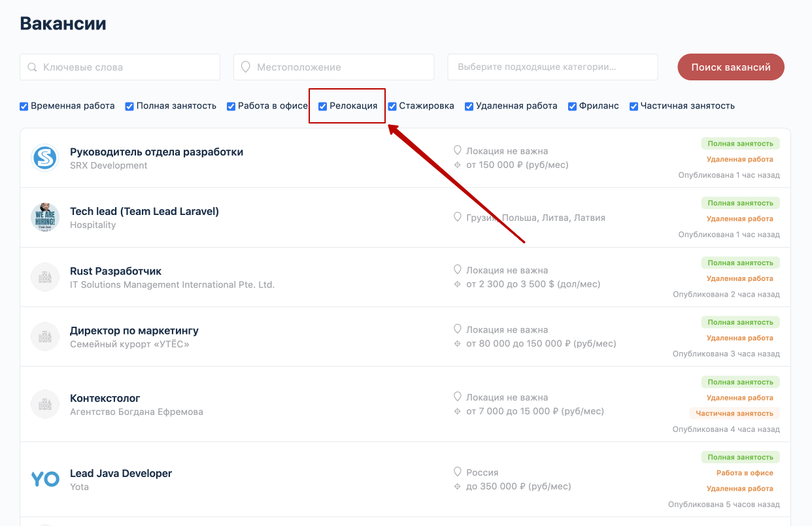Viewport: 812px width, 526px height.
Task: Toggle the Частичная занятость checkbox
Action: click(634, 107)
